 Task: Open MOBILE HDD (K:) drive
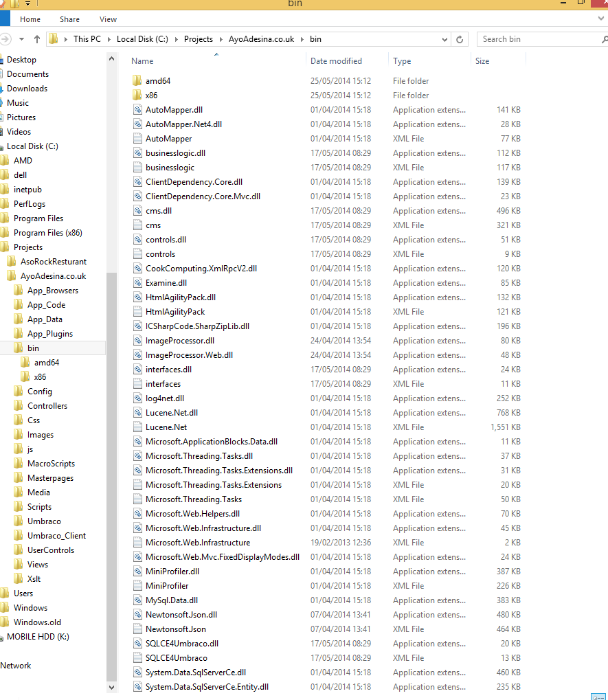point(38,637)
